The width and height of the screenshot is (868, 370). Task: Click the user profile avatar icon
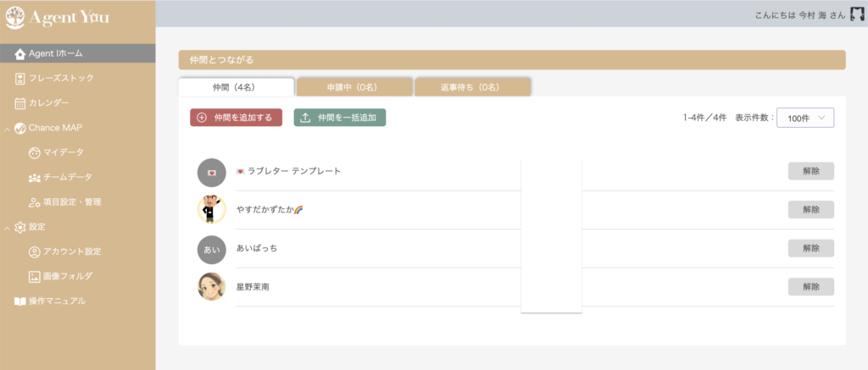[x=856, y=15]
